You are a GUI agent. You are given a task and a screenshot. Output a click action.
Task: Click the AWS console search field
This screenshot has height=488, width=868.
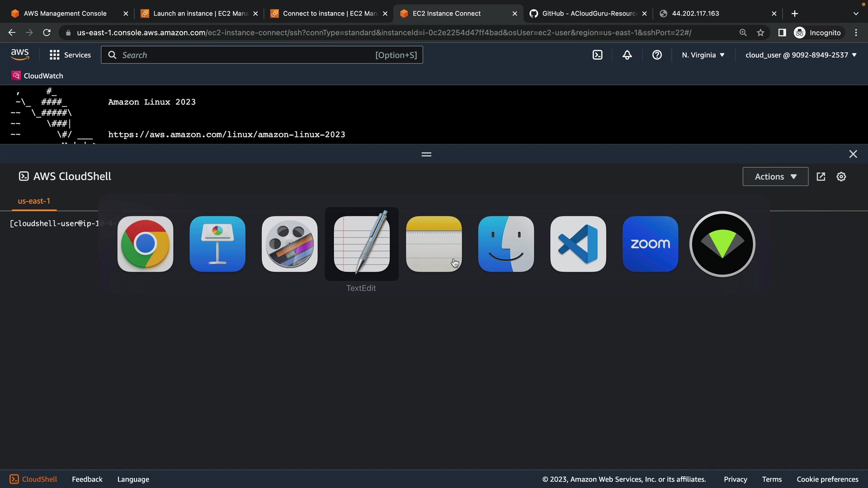tap(246, 55)
